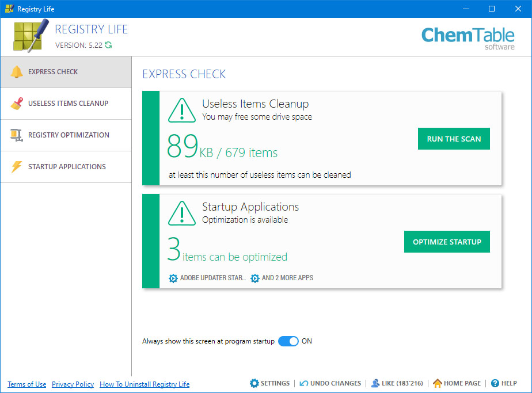This screenshot has width=532, height=393.
Task: Click Run the Scan button
Action: coord(454,139)
